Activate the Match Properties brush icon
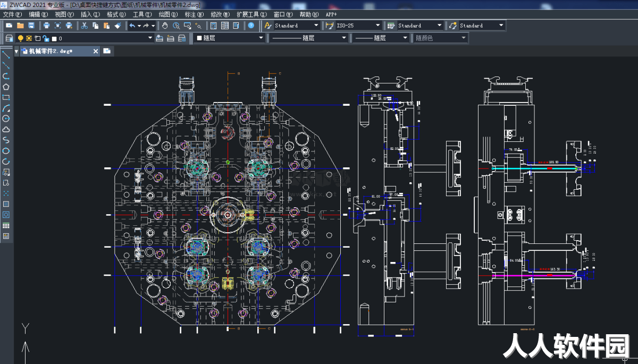Viewport: 638px width, 364px height. coord(117,26)
